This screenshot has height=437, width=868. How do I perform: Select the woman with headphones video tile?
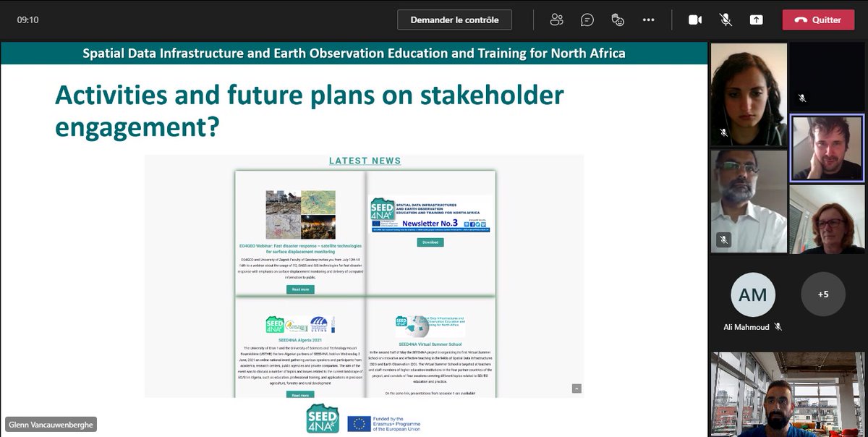point(748,95)
